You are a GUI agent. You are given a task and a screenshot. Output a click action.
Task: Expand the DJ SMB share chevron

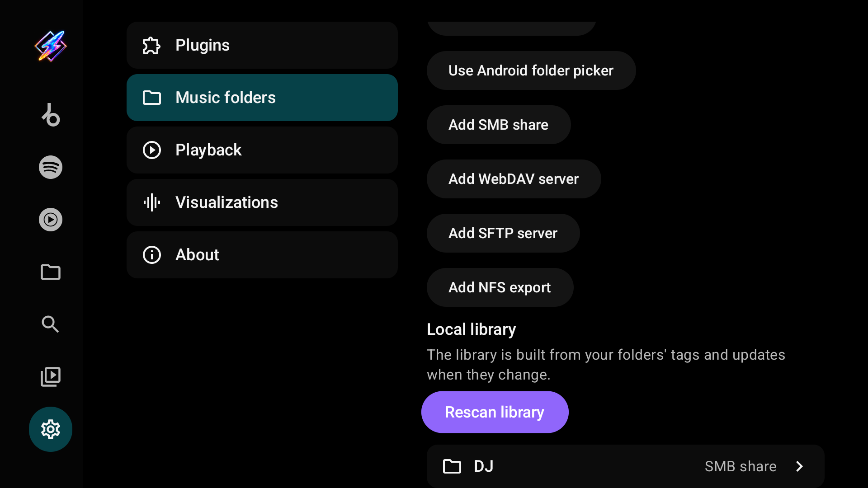pyautogui.click(x=799, y=466)
